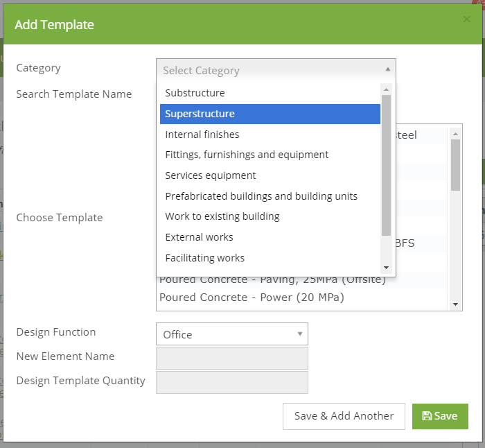This screenshot has height=448, width=485.
Task: Click template list scroll-down arrow
Action: (x=455, y=304)
